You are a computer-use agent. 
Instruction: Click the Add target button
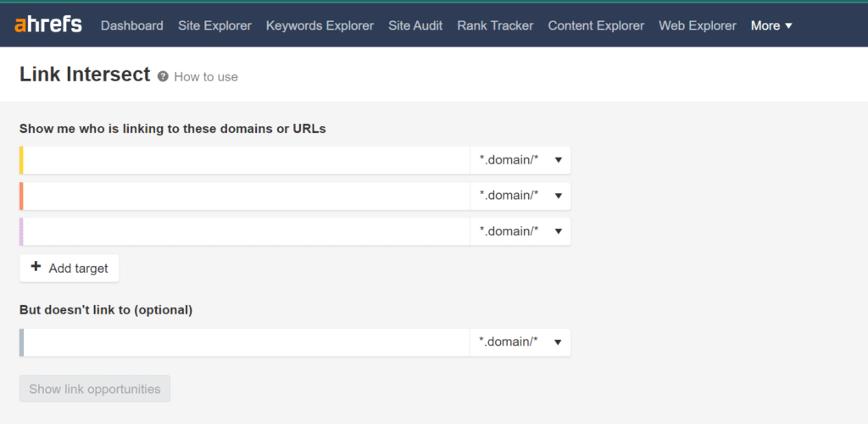coord(70,269)
